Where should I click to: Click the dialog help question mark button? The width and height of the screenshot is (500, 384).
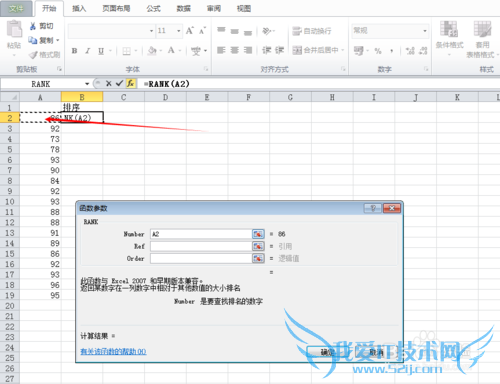373,208
